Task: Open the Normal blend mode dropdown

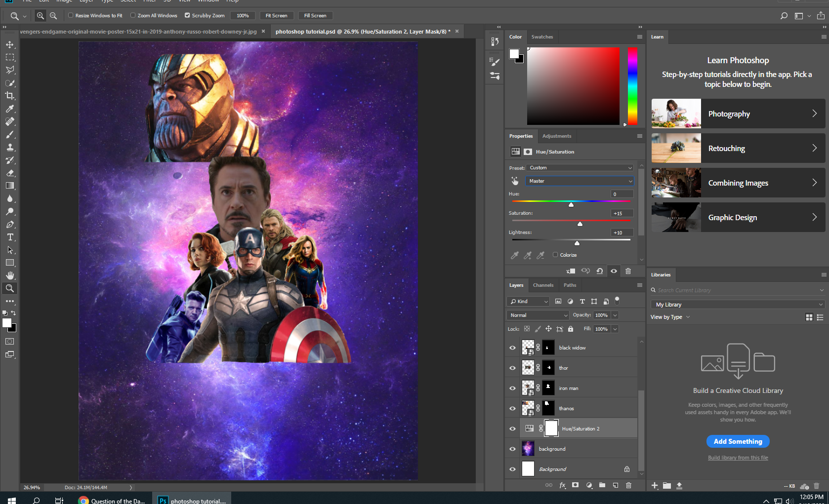Action: click(x=539, y=315)
